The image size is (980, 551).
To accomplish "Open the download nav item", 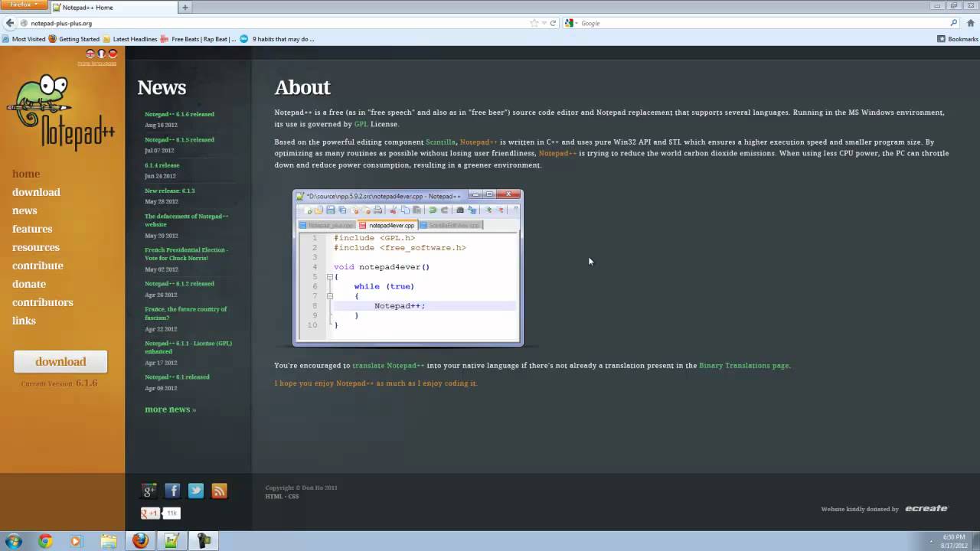I will pos(36,192).
